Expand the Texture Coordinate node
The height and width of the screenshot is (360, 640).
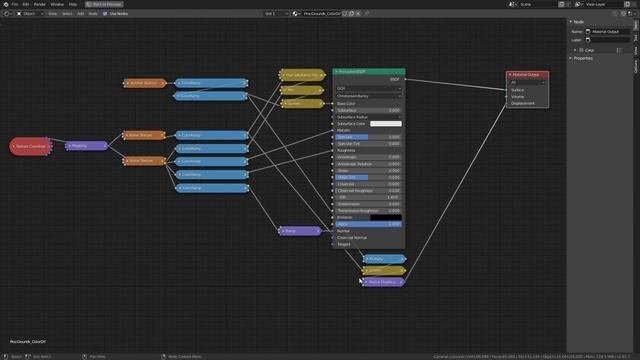tap(13, 146)
